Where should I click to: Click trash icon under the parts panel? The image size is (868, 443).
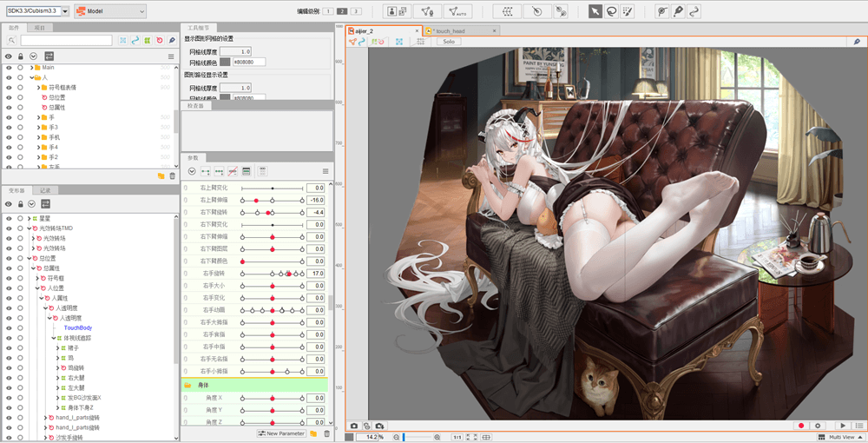tap(172, 176)
